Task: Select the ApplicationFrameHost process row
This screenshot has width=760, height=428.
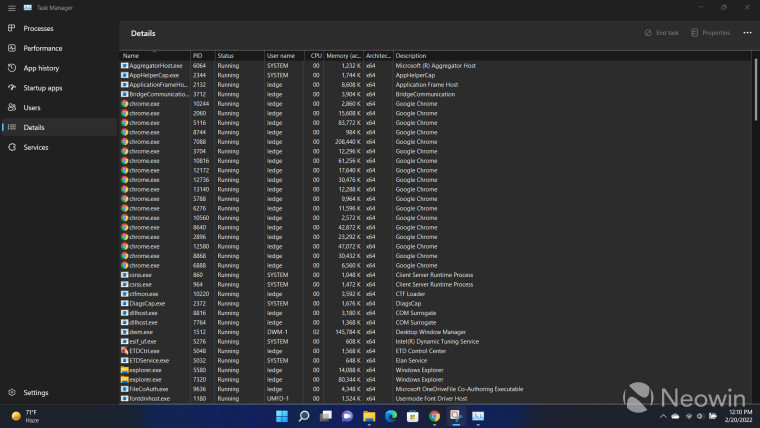Action: pos(435,84)
